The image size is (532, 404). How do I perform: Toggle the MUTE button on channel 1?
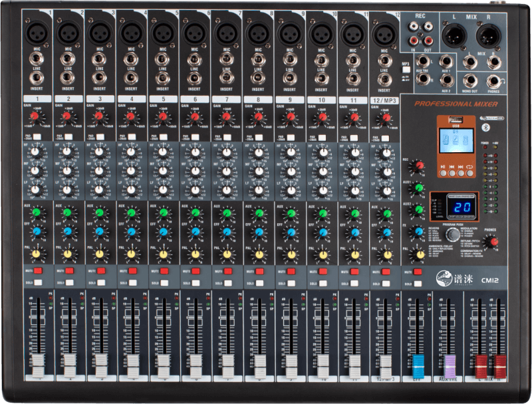(39, 271)
